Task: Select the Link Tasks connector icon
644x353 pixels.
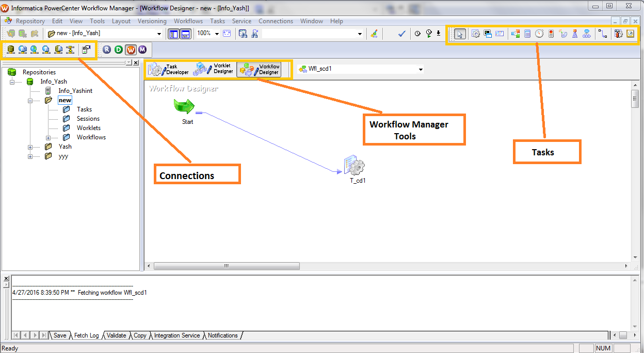Action: click(x=603, y=34)
